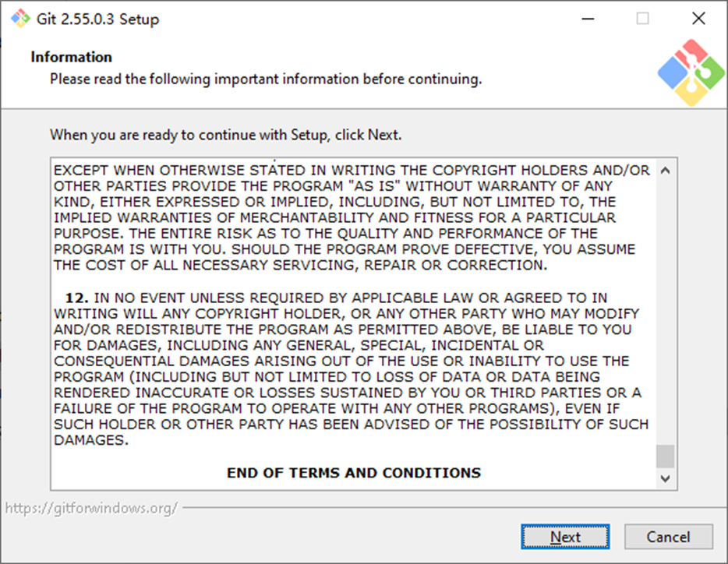Click the license scrollbar up arrow
The height and width of the screenshot is (564, 728).
coord(666,171)
